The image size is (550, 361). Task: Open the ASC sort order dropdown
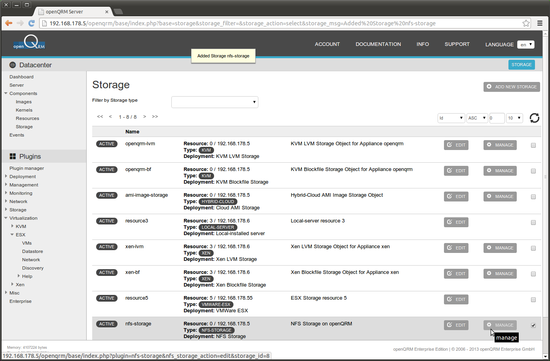[x=477, y=118]
